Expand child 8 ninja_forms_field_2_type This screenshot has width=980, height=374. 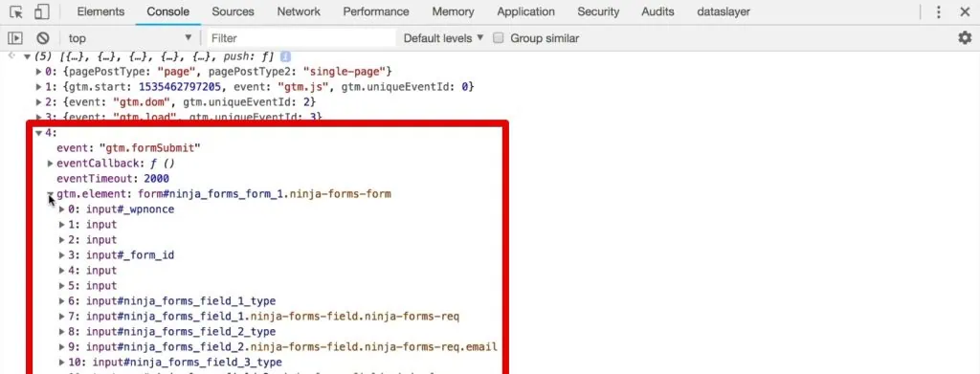click(62, 332)
